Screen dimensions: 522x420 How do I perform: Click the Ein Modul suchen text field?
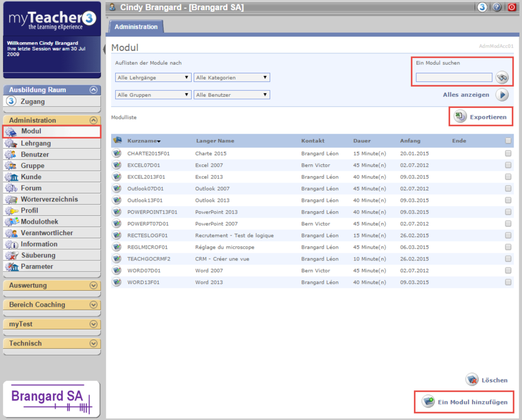pyautogui.click(x=454, y=77)
